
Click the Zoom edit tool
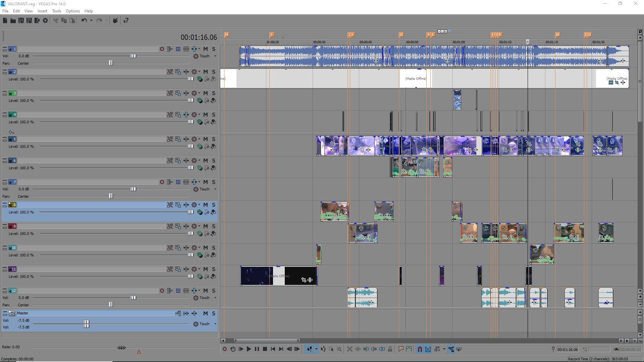coord(339,349)
